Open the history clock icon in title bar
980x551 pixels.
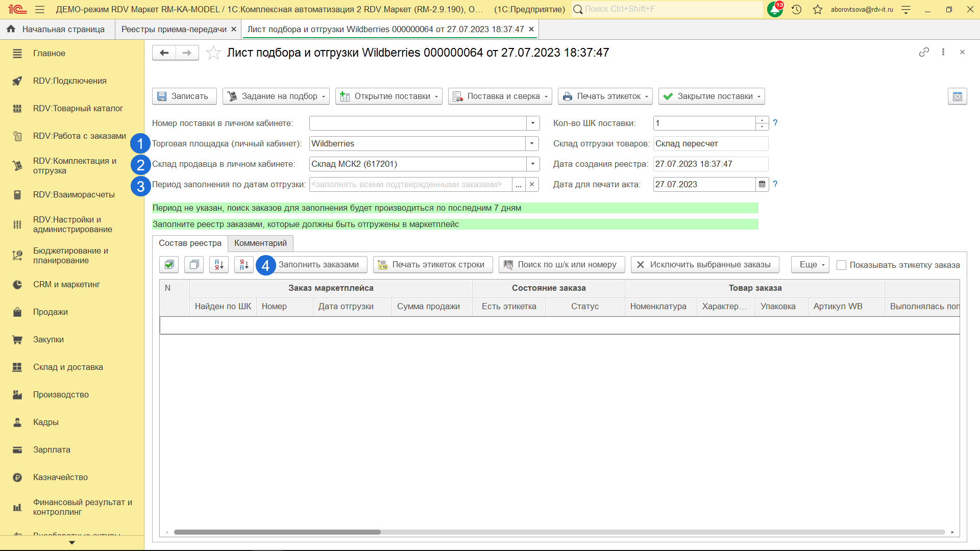click(796, 9)
